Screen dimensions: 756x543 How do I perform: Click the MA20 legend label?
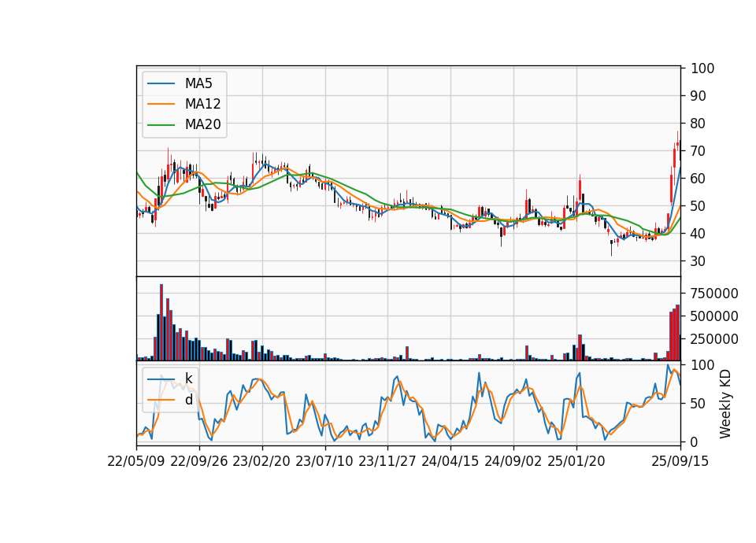point(202,125)
